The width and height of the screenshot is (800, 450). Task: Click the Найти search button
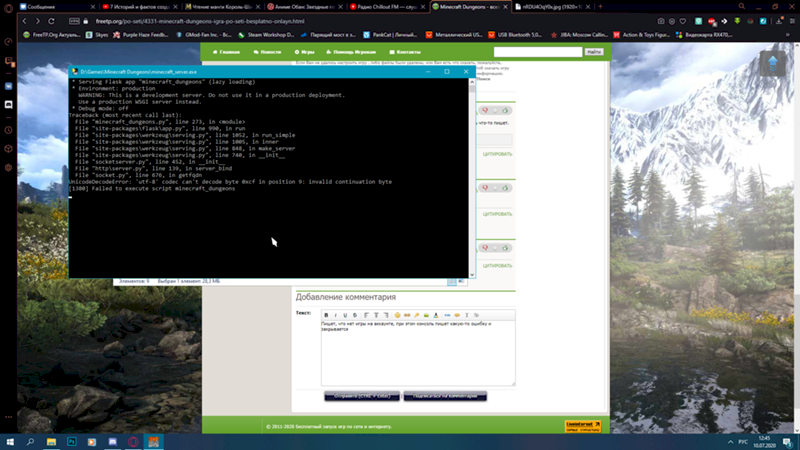pos(594,52)
